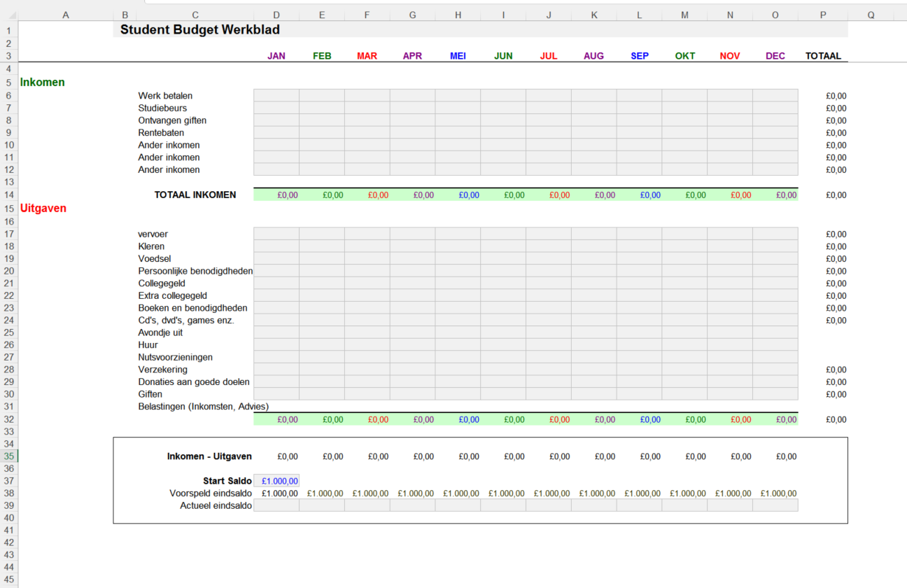Select the Cd's, dvd's, games enz. label
The height and width of the screenshot is (588, 907).
[x=186, y=321]
